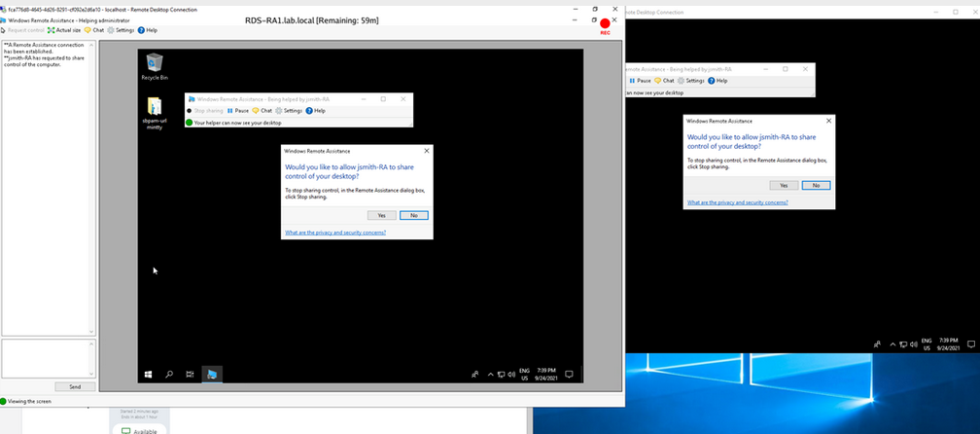Open privacy and security concerns link, left dialog
The image size is (980, 434).
[335, 234]
